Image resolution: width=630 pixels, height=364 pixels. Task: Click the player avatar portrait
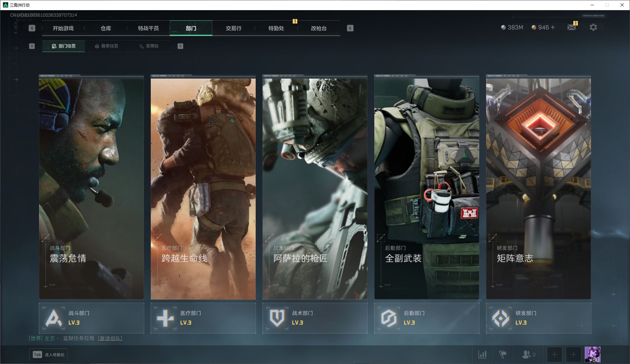[x=593, y=355]
